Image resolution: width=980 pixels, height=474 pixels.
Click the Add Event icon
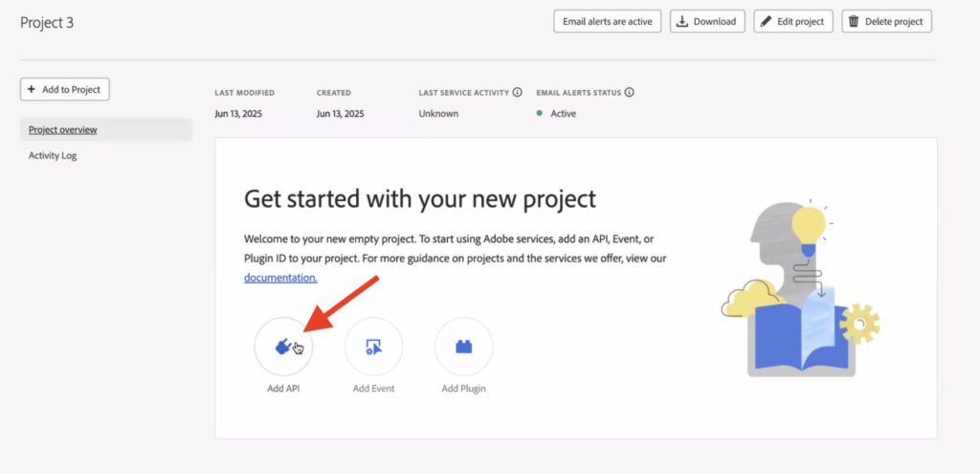pyautogui.click(x=374, y=347)
